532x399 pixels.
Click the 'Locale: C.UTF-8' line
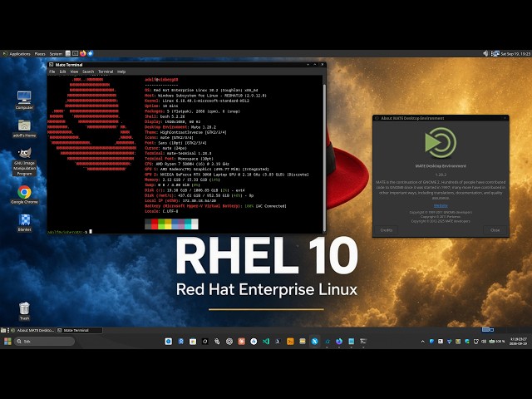[x=161, y=211]
